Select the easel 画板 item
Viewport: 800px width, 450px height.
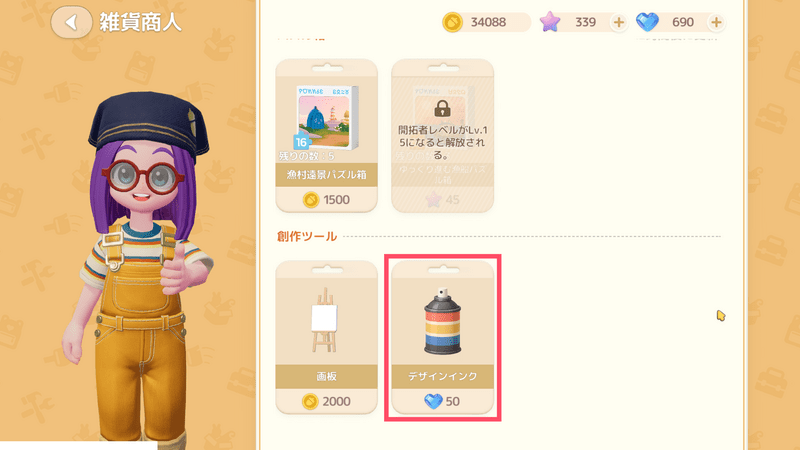coord(325,320)
